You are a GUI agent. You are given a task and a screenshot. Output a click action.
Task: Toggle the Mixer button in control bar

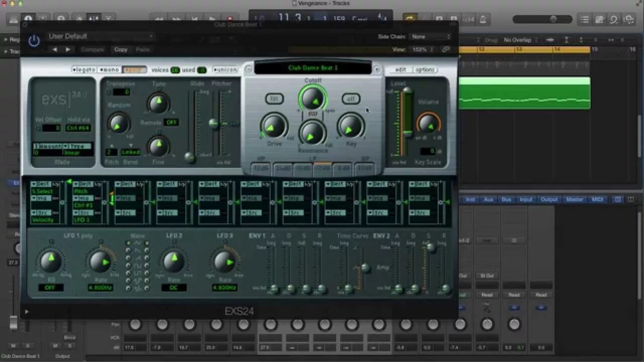coord(94,20)
